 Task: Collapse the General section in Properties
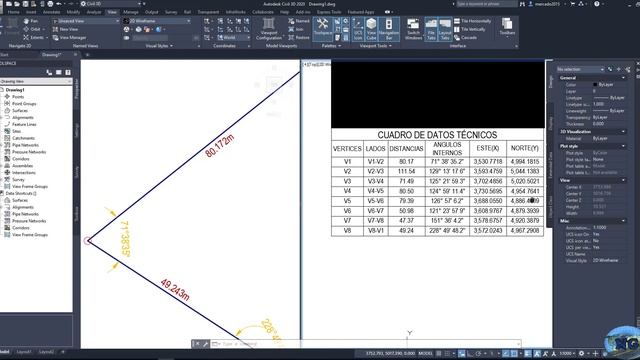pos(623,78)
